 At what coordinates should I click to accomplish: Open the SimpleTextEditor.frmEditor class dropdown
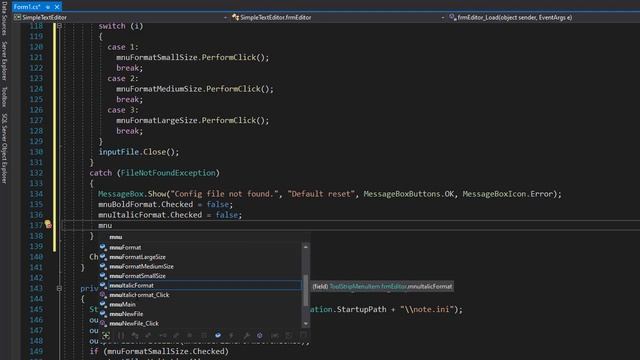(338, 18)
